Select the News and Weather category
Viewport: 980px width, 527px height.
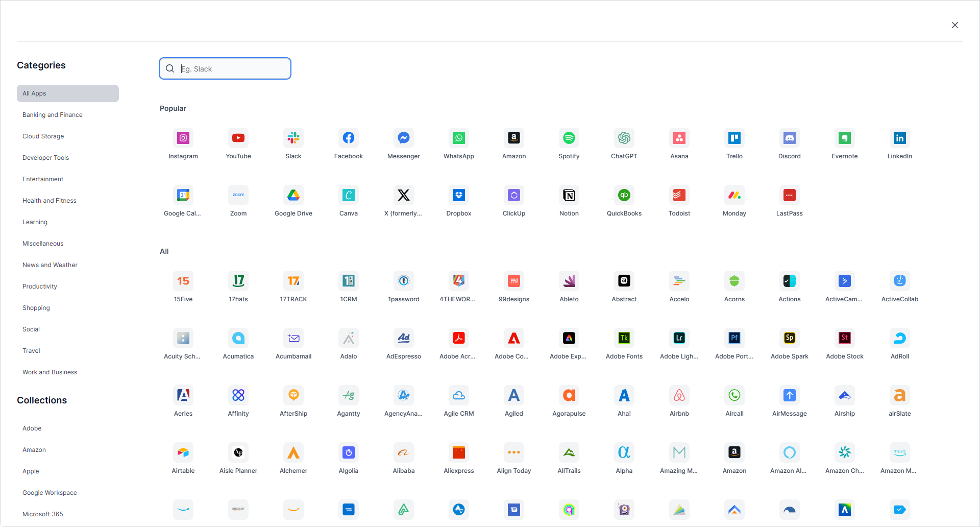point(68,265)
